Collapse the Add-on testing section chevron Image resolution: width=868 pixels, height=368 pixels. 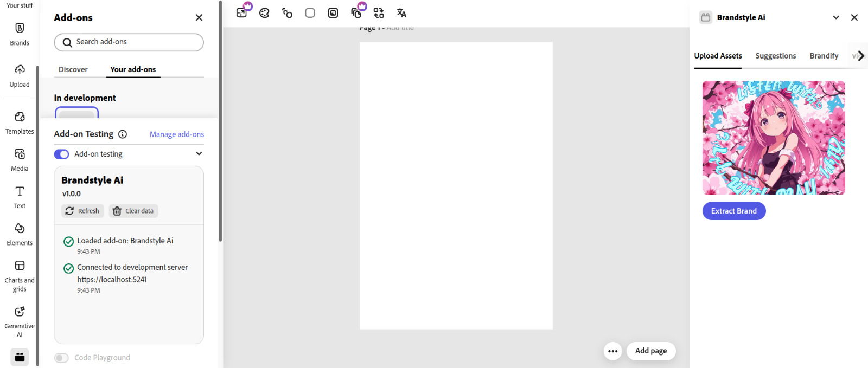point(199,154)
